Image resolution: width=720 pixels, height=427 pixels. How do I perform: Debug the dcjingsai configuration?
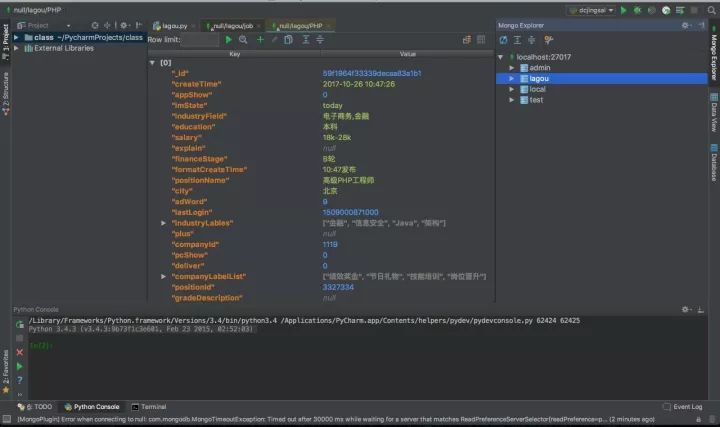point(637,10)
